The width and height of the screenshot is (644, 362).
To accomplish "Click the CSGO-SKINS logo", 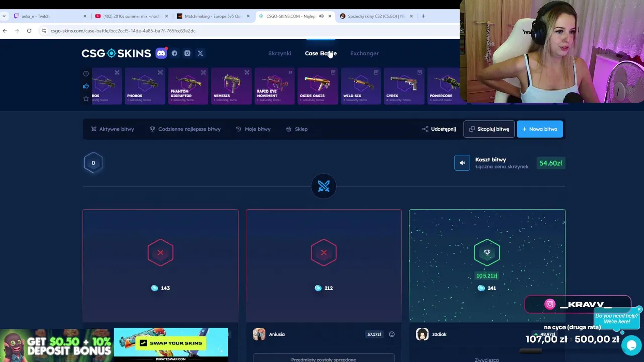I will coord(116,53).
